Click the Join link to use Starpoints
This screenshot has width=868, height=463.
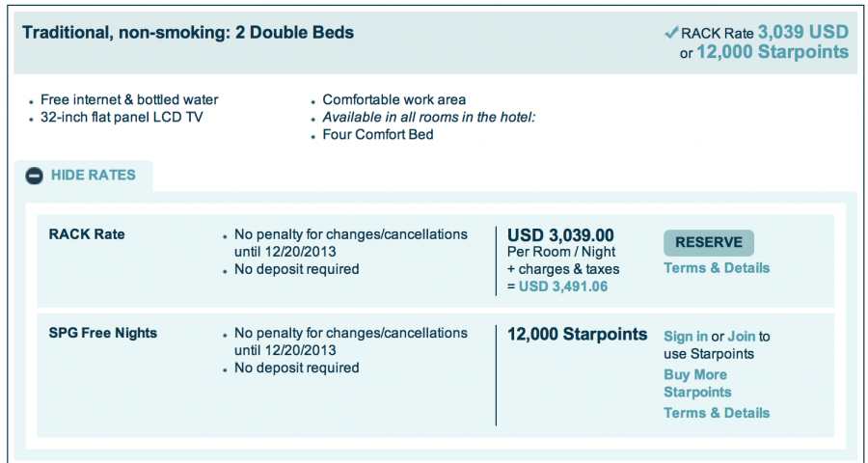[x=741, y=337]
